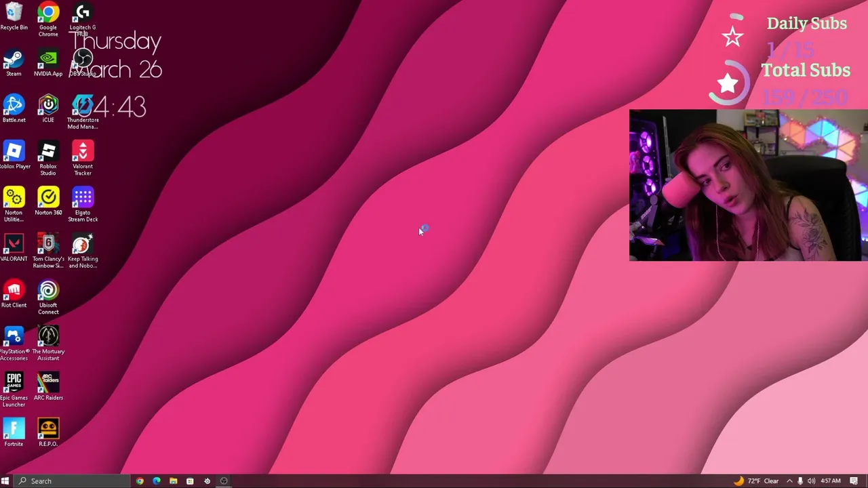This screenshot has width=868, height=488.
Task: Select the Riot Client desktop icon
Action: tap(14, 294)
